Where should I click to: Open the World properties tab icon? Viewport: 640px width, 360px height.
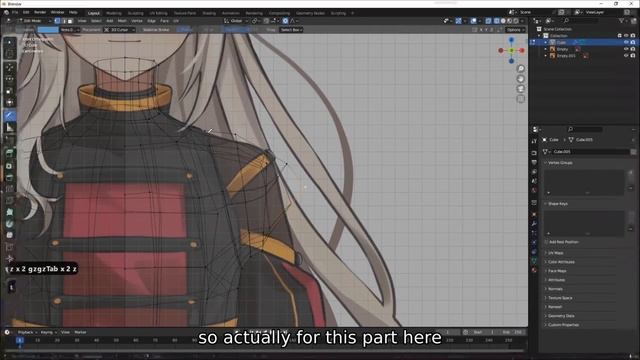pyautogui.click(x=534, y=190)
